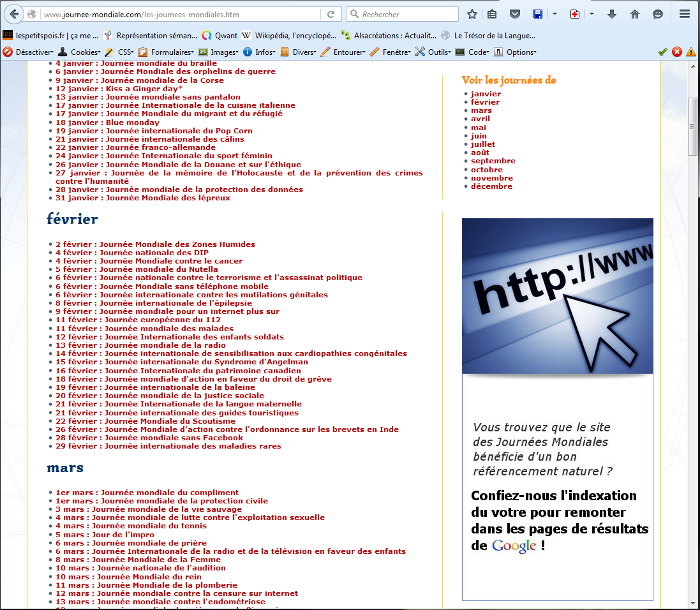Bookmark this page with the star icon
This screenshot has height=610, width=700.
(x=472, y=14)
